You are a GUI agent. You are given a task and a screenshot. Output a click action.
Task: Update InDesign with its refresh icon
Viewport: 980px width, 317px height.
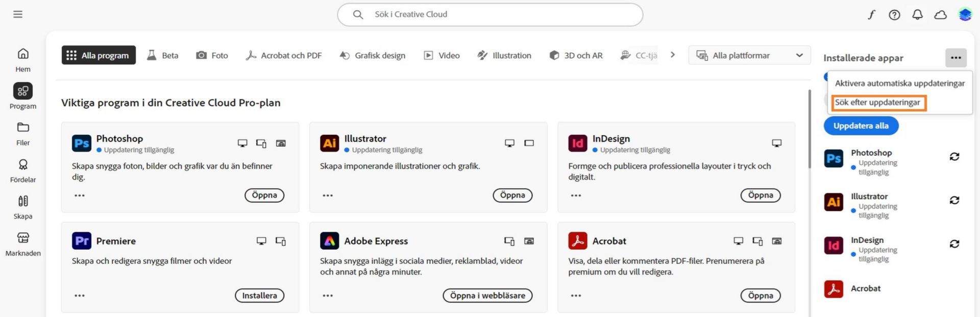pyautogui.click(x=954, y=244)
